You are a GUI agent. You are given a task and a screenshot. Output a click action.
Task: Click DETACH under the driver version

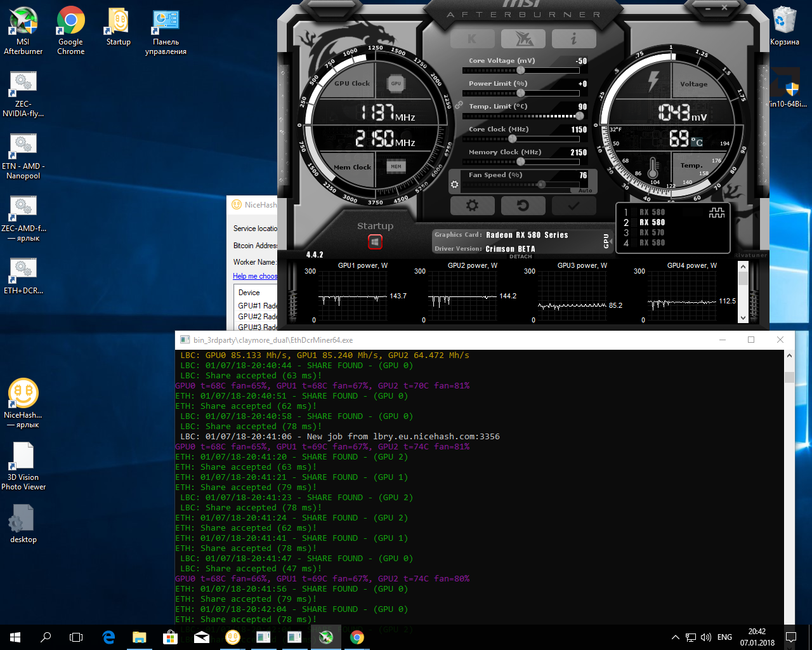pos(520,256)
